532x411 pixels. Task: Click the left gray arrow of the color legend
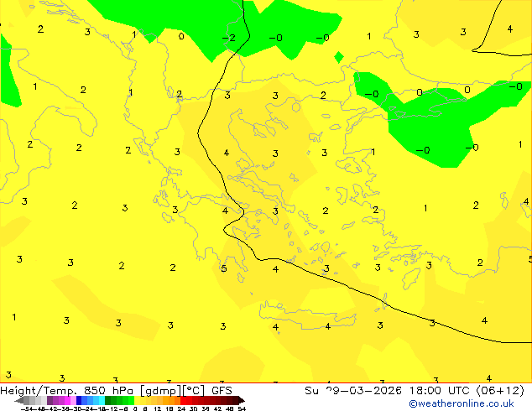click(19, 400)
